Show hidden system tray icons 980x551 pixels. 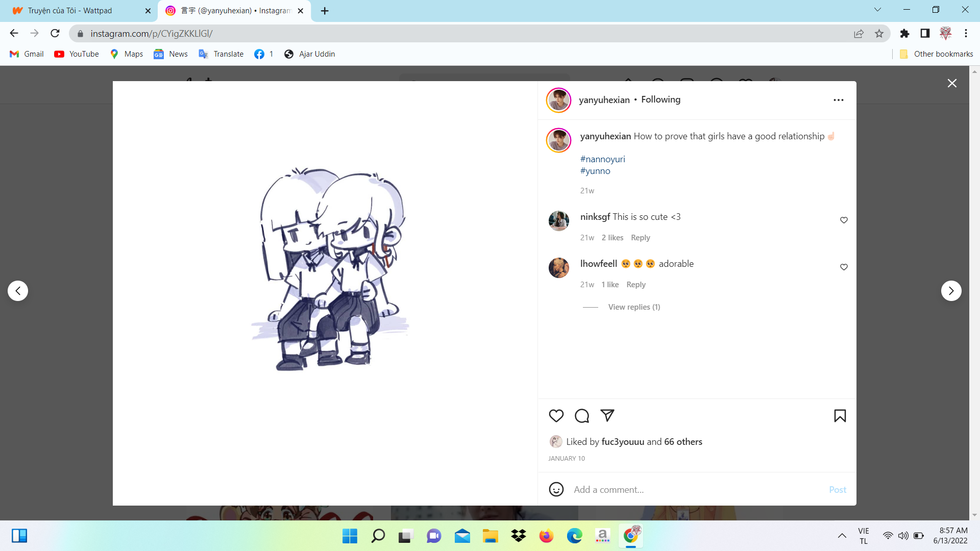point(842,536)
